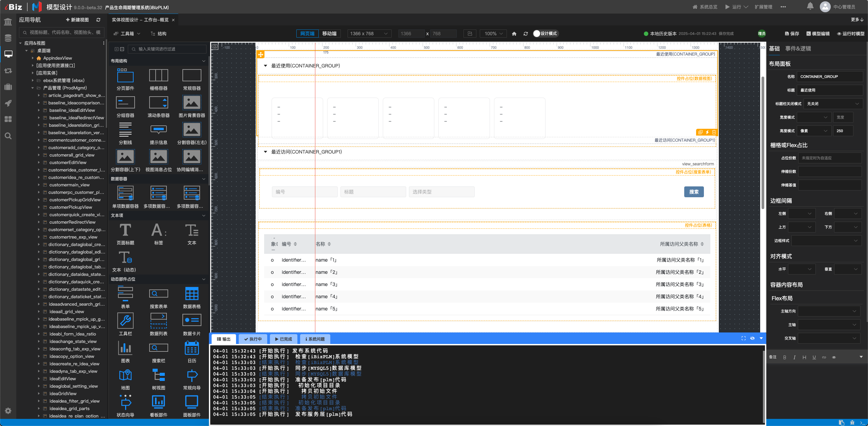Click the 搜索 button in search form
The width and height of the screenshot is (868, 426).
point(694,192)
